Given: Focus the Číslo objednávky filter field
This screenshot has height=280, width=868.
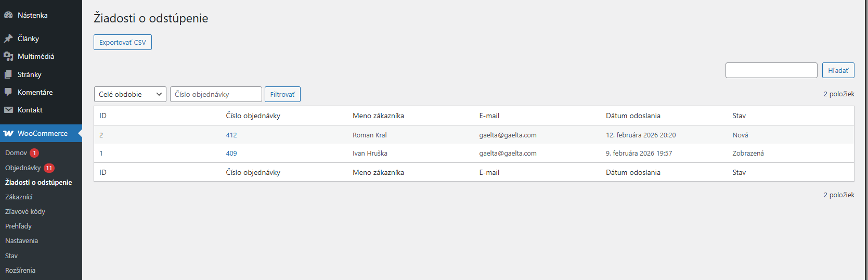Looking at the screenshot, I should (x=216, y=94).
